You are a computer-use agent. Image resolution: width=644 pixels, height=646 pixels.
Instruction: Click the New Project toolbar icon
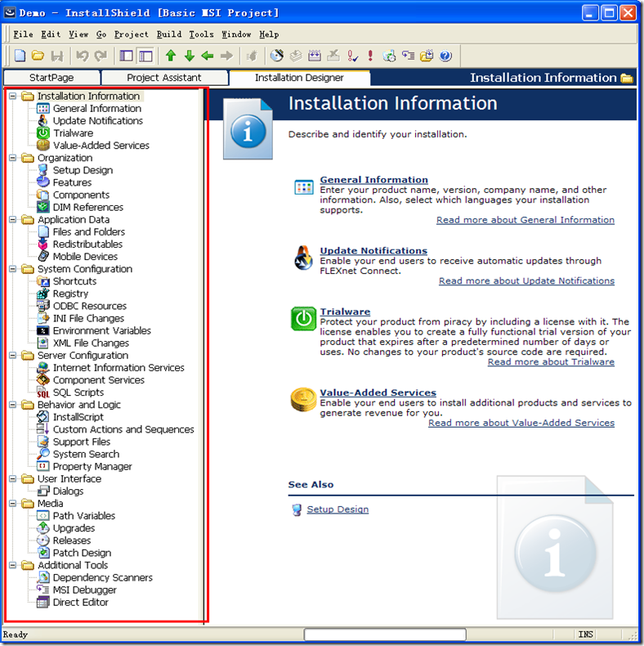[20, 56]
